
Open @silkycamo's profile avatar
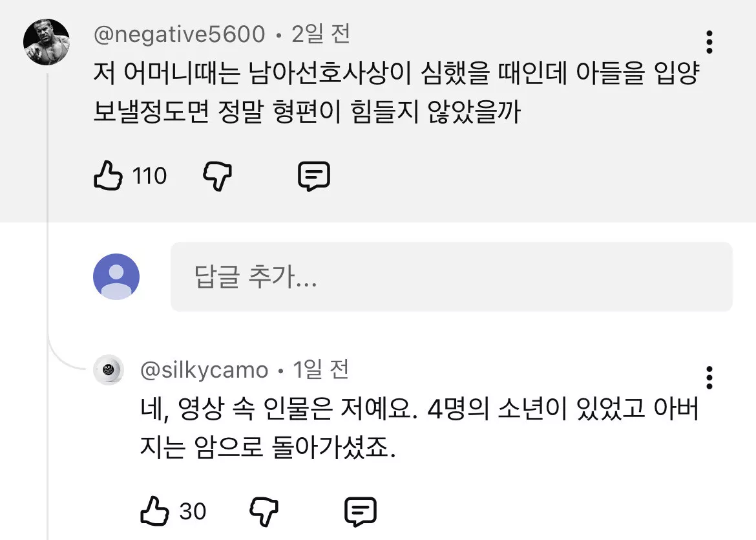(x=109, y=370)
